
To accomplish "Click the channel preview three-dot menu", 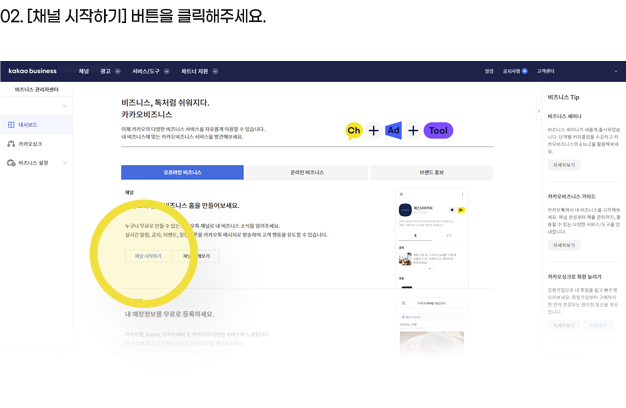I will pos(462,194).
